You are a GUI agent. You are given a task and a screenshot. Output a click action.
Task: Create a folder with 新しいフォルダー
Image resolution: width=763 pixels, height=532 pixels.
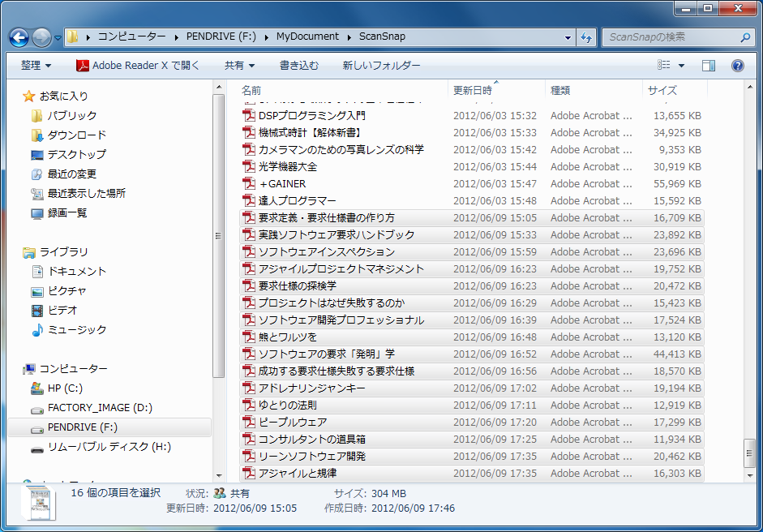coord(381,65)
